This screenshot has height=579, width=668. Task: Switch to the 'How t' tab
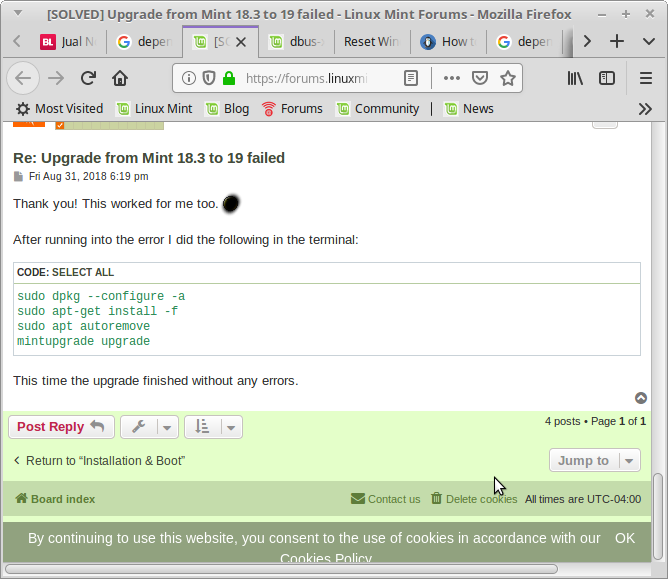[448, 42]
